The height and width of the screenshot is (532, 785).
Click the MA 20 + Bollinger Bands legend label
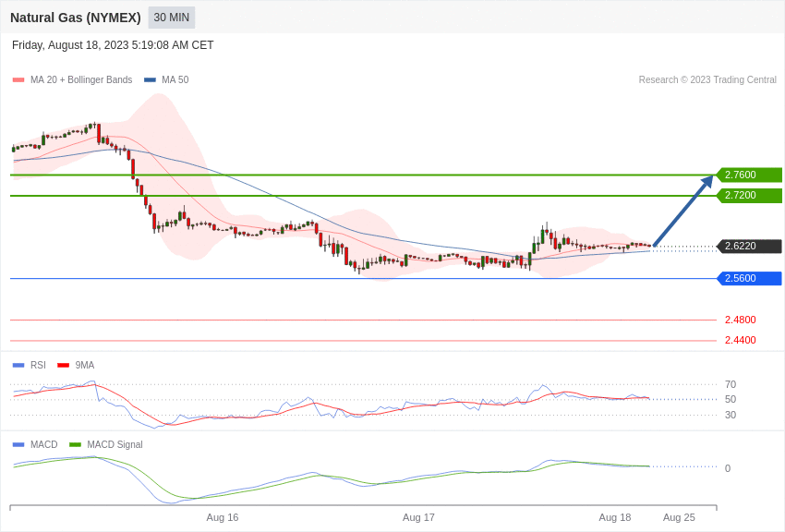(x=81, y=79)
